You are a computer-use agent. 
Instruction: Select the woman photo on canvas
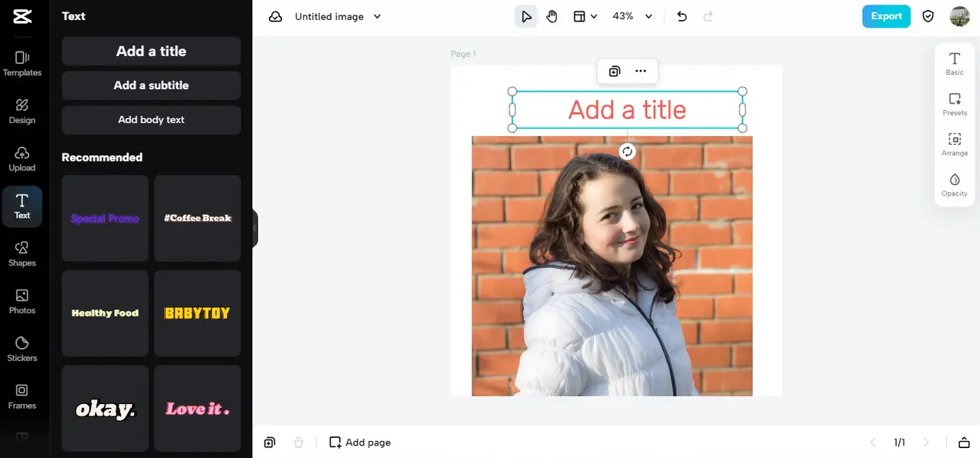pyautogui.click(x=612, y=266)
